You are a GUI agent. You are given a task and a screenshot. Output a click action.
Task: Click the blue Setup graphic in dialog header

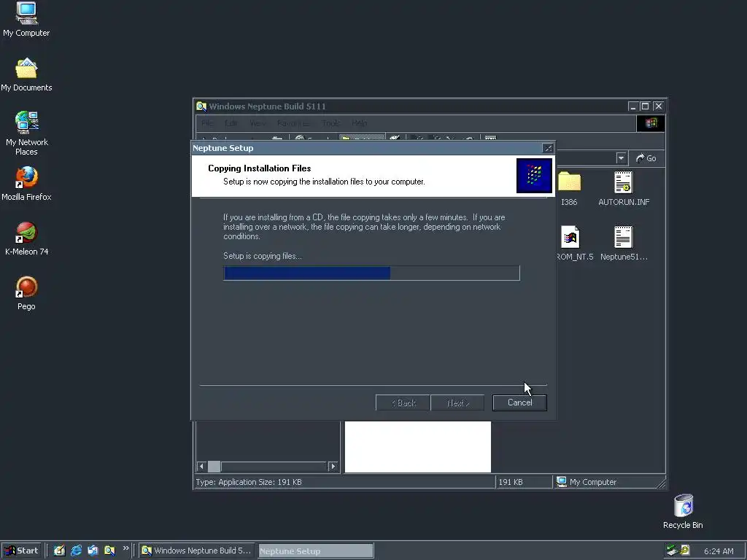534,176
